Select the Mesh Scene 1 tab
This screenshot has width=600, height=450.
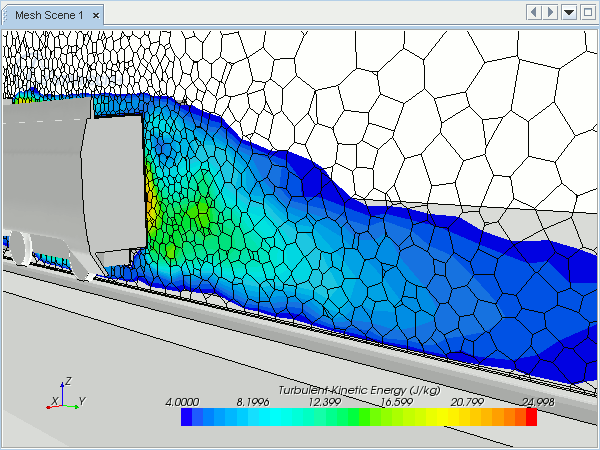(47, 16)
